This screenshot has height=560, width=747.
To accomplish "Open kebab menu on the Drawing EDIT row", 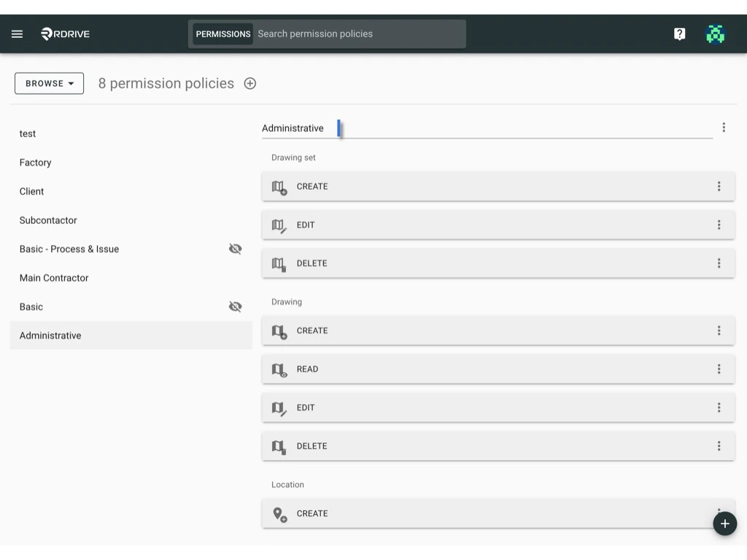I will click(719, 408).
